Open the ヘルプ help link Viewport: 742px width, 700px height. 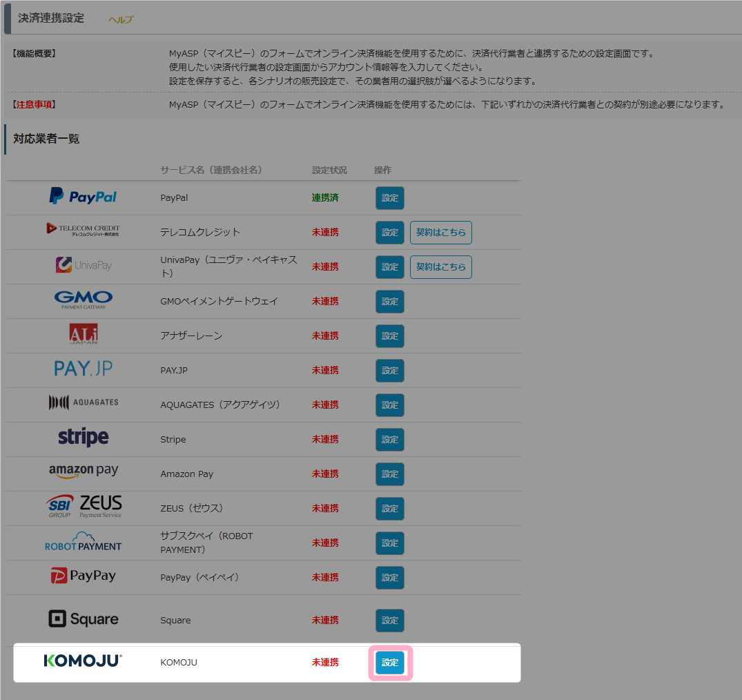[x=121, y=19]
